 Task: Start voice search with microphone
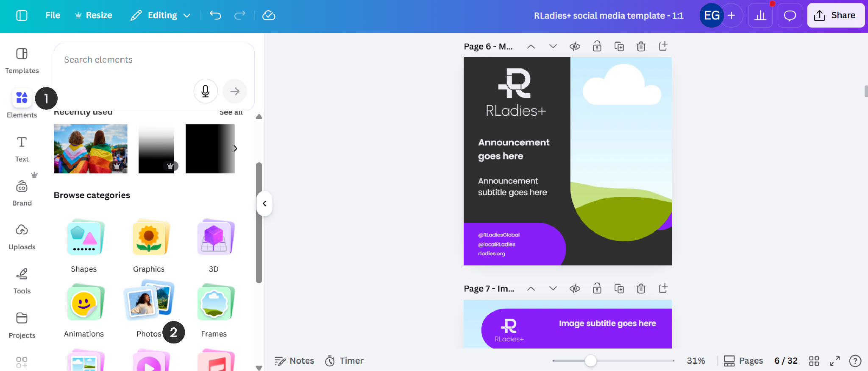pyautogui.click(x=206, y=91)
